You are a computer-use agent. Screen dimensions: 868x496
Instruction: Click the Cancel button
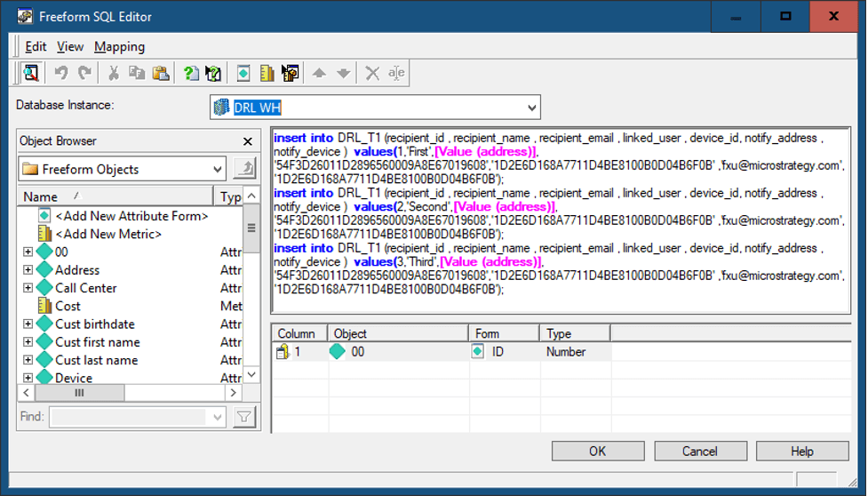pos(699,452)
